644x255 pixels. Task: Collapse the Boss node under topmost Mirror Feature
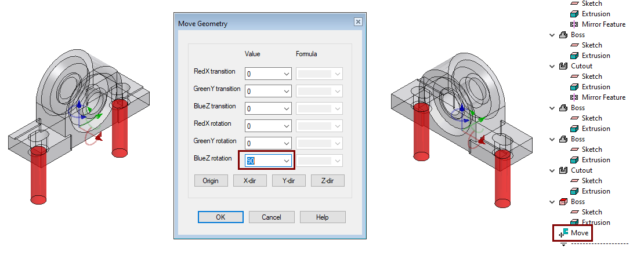pos(552,35)
